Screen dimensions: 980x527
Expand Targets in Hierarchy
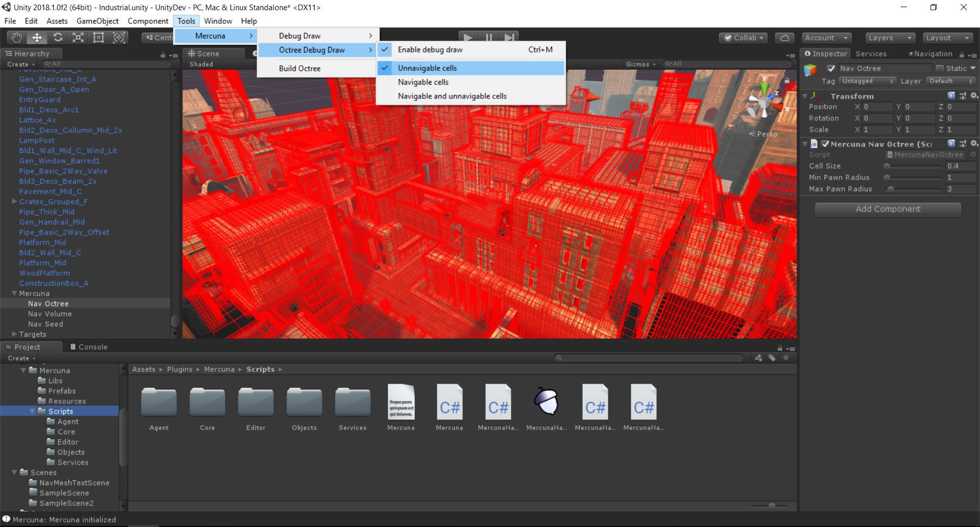14,334
